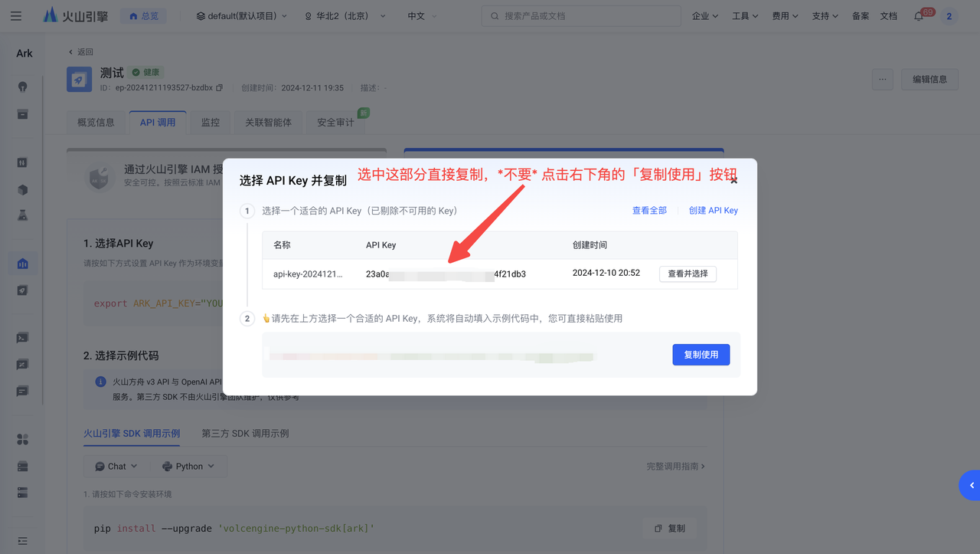Switch to the 概览信息 tab
Viewport: 980px width, 554px height.
click(x=96, y=123)
